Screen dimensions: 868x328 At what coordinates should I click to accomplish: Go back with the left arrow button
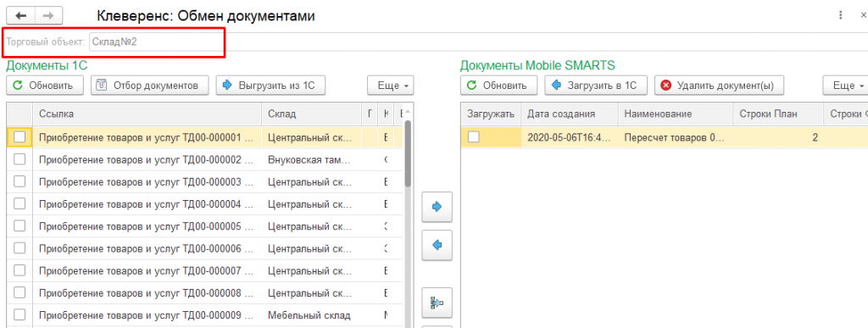point(20,15)
